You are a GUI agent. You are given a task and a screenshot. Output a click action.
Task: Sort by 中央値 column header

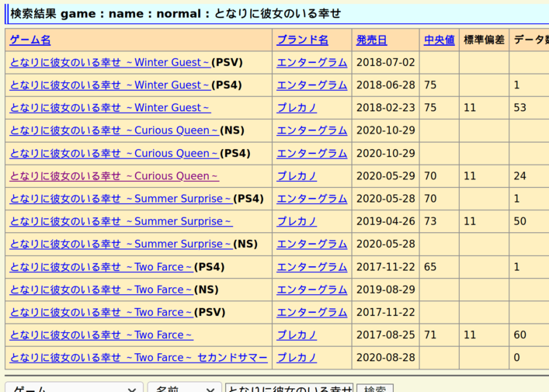(x=440, y=40)
